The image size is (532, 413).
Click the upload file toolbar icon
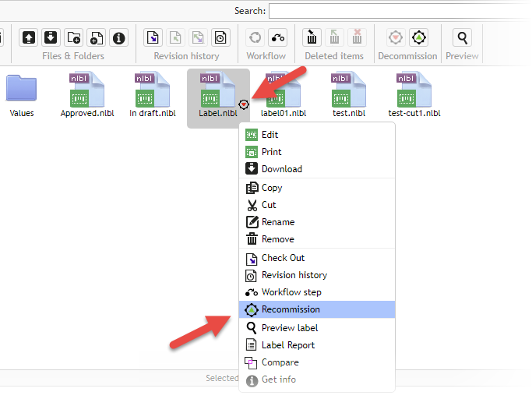[x=29, y=37]
